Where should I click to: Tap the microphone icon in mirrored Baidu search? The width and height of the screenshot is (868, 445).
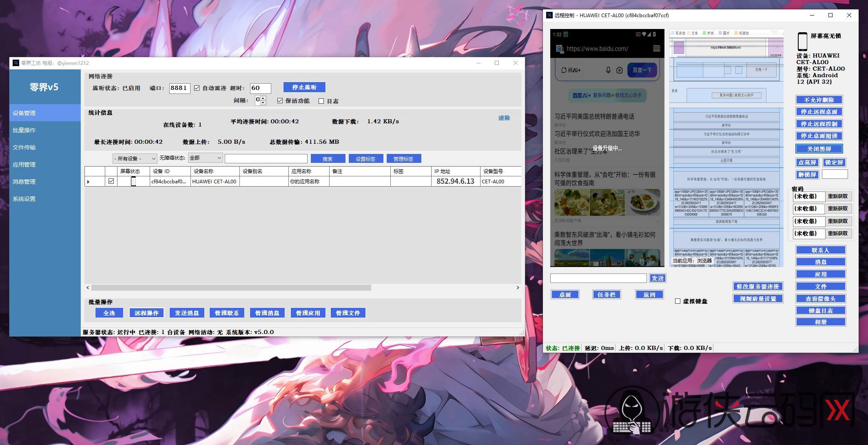click(608, 70)
